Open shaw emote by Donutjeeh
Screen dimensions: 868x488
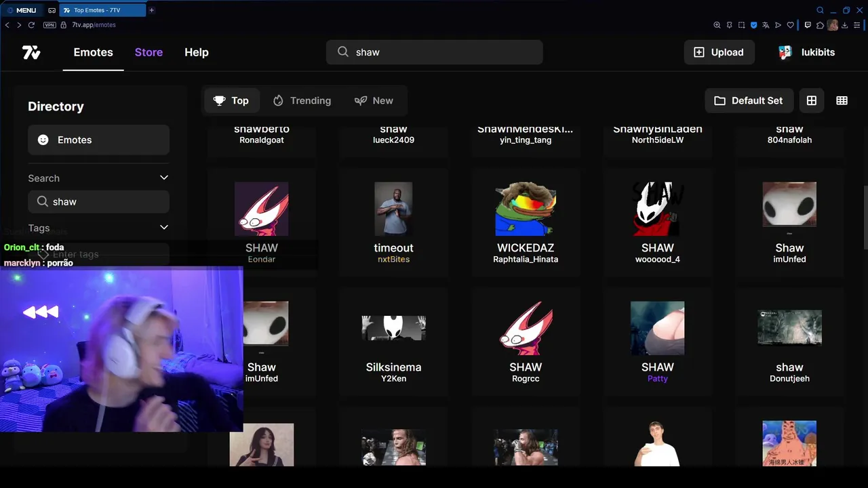click(x=789, y=328)
